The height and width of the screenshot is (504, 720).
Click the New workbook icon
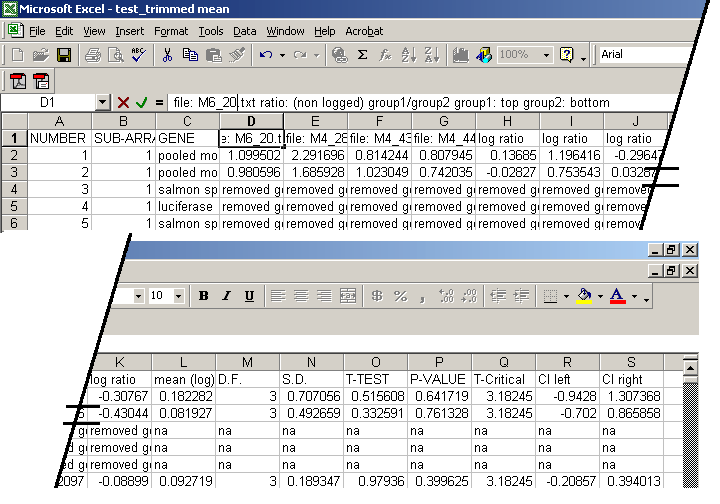tap(17, 55)
